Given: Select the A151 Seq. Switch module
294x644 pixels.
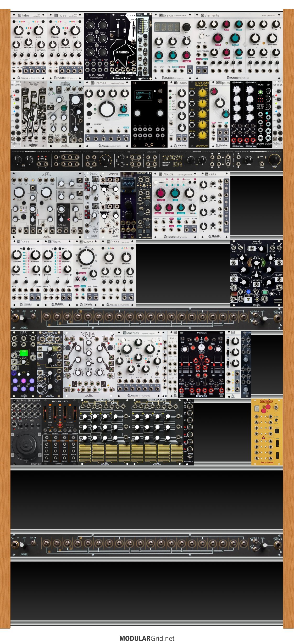Looking at the screenshot, I should click(x=188, y=432).
